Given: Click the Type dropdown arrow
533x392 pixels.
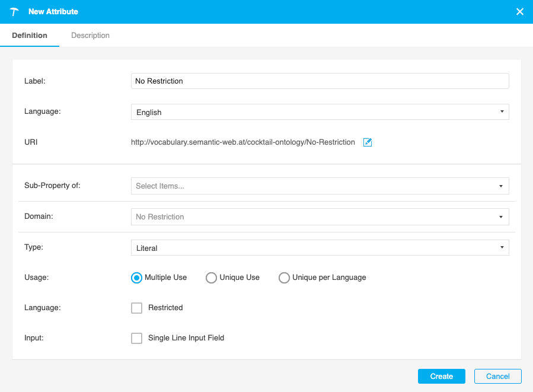Looking at the screenshot, I should pyautogui.click(x=502, y=247).
